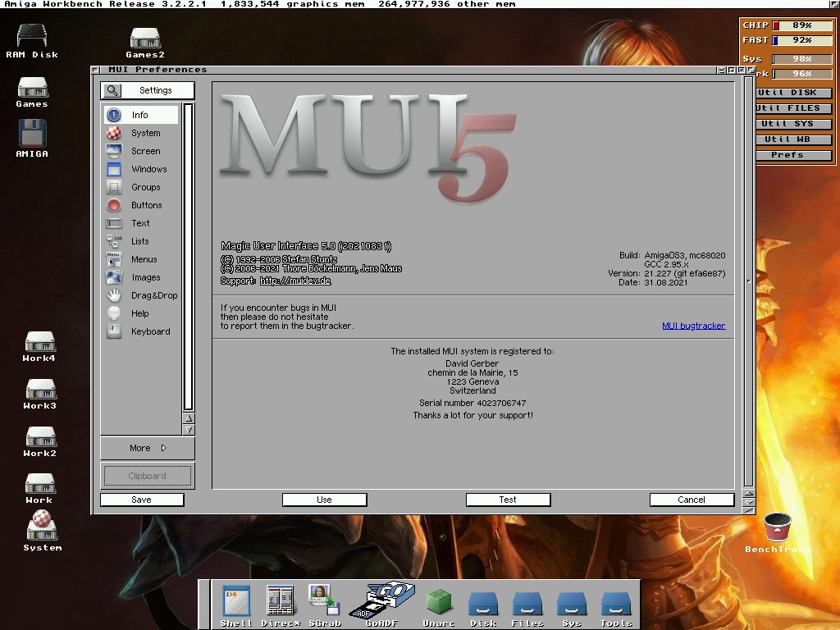Screen dimensions: 840x630
Task: Open the Text settings page
Action: click(x=141, y=223)
